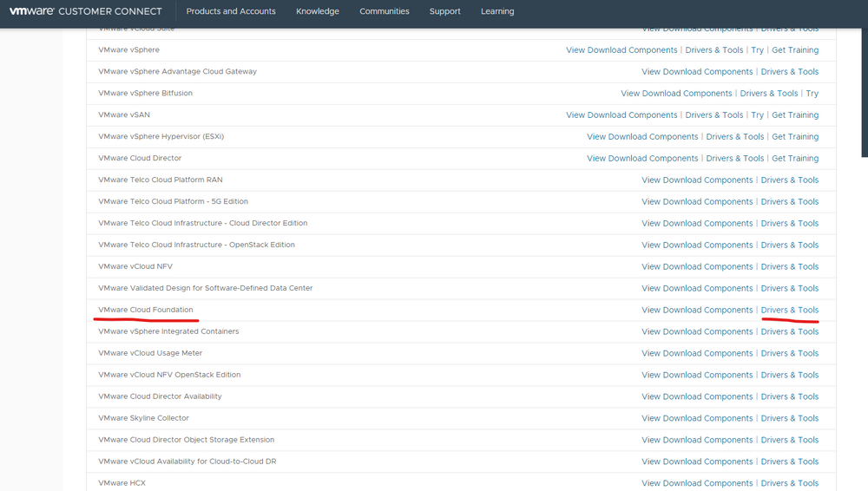Open the Support menu
868x491 pixels.
445,11
